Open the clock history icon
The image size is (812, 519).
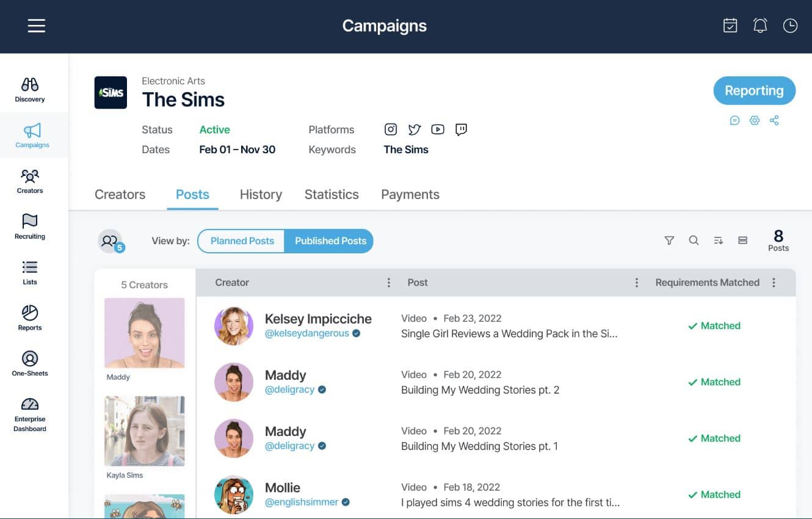pos(790,26)
